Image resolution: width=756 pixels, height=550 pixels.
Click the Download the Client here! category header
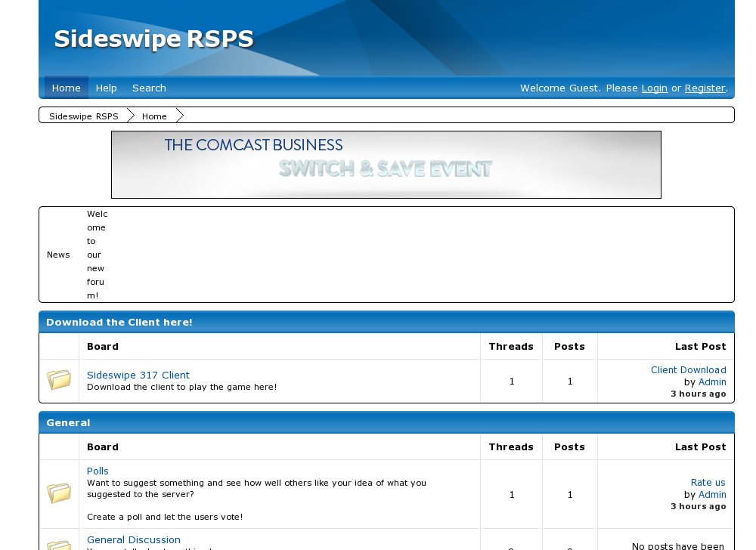tap(119, 322)
